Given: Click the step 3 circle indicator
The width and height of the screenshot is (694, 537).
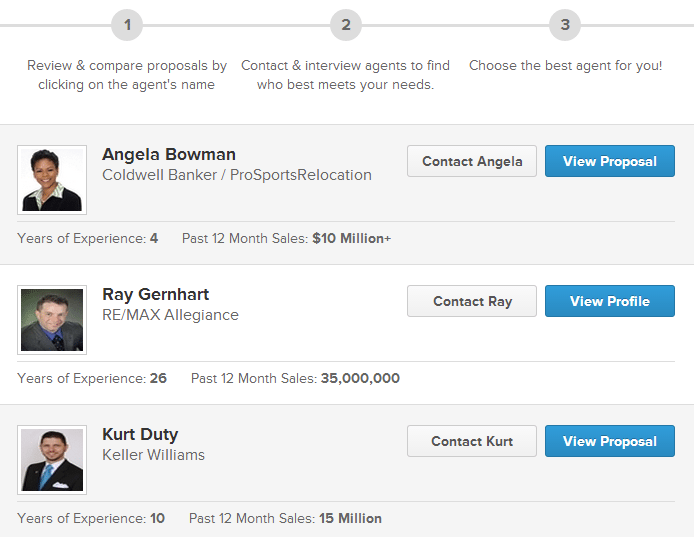Looking at the screenshot, I should (x=565, y=25).
